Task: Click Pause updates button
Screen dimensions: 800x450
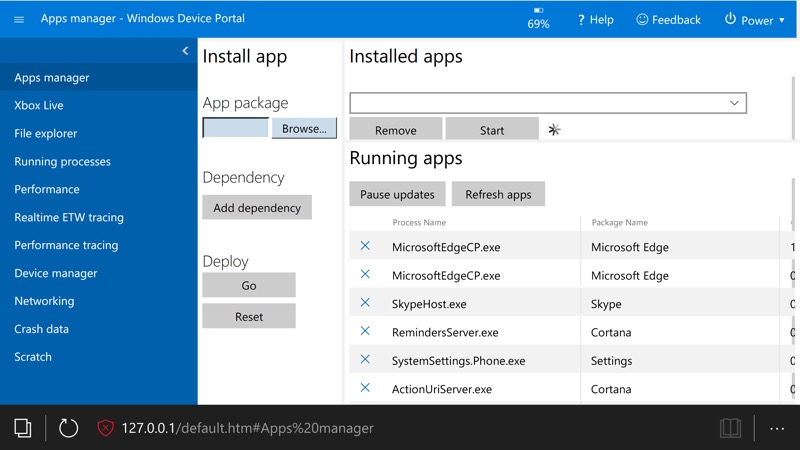Action: coord(397,194)
